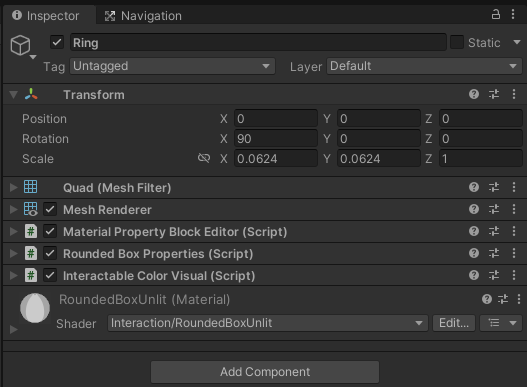This screenshot has height=387, width=527.
Task: Disable Material Property Block Editor script
Action: (50, 231)
